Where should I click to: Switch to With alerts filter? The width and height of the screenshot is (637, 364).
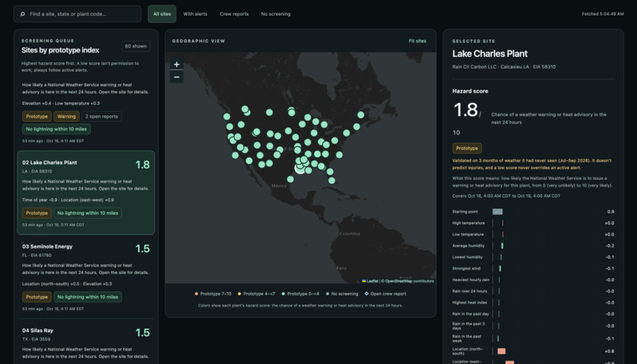(195, 14)
